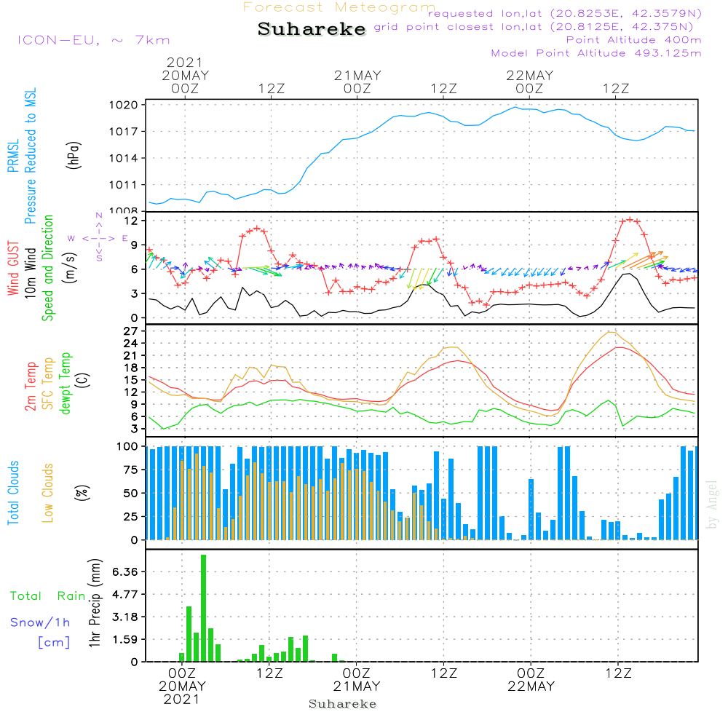Click the 27 temperature axis value
The height and width of the screenshot is (728, 728).
coord(130,331)
